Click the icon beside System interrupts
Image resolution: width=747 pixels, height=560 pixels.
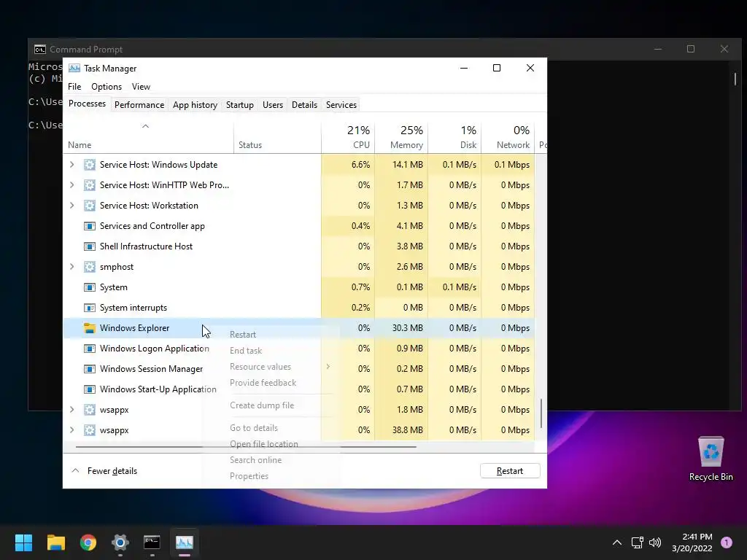90,308
